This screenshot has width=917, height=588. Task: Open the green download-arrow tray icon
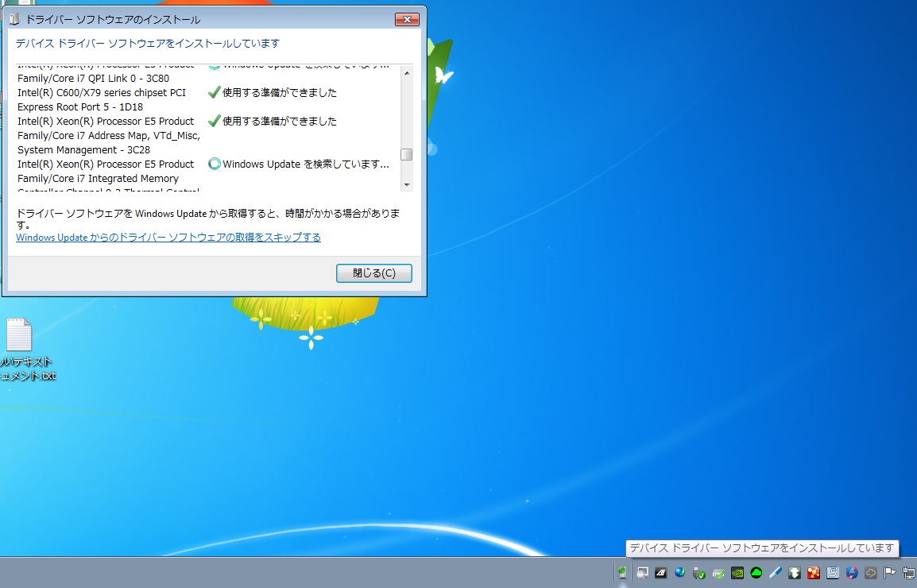point(794,573)
